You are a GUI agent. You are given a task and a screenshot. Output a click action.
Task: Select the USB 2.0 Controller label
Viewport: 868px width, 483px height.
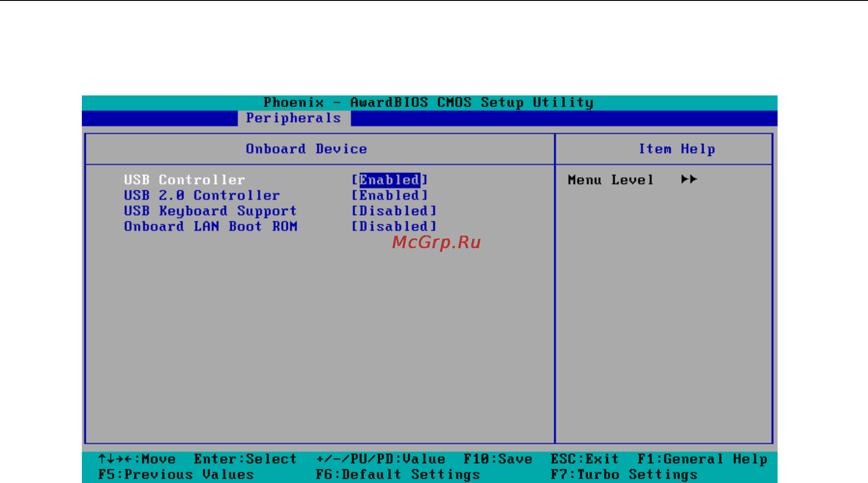click(x=202, y=195)
